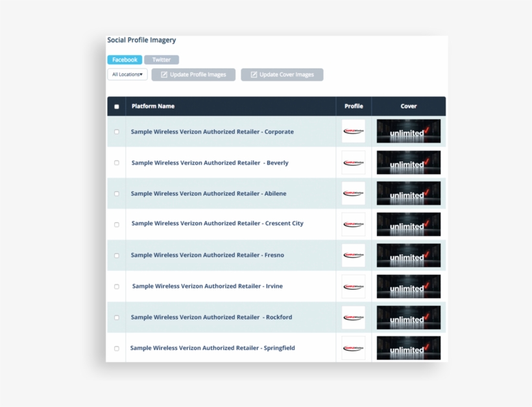Click the Update Profile Images button

[x=193, y=75]
